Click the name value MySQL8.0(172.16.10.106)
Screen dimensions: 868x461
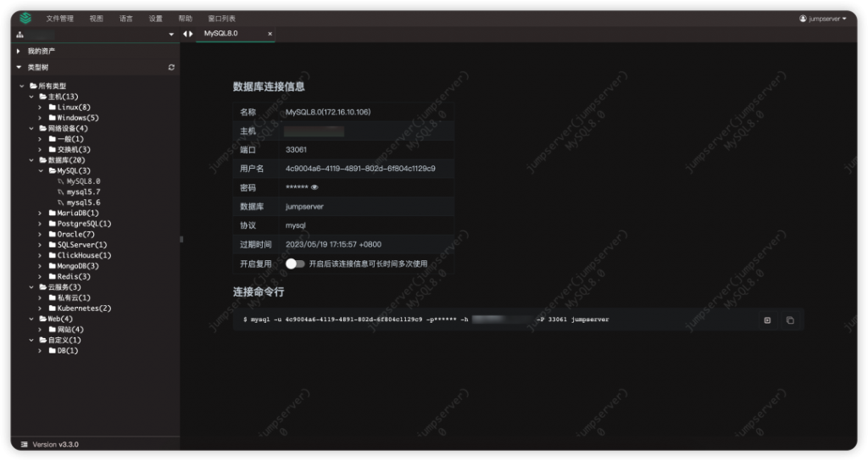pyautogui.click(x=328, y=112)
